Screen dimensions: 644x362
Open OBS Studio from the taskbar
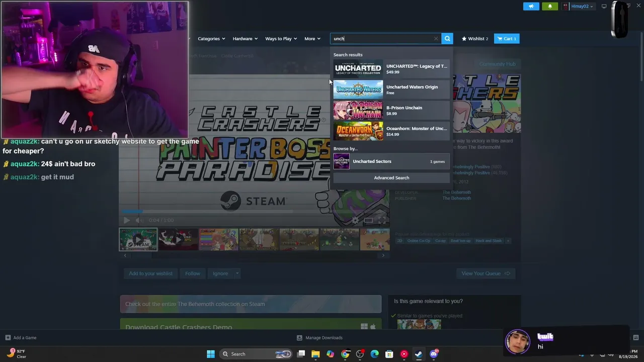(x=360, y=354)
